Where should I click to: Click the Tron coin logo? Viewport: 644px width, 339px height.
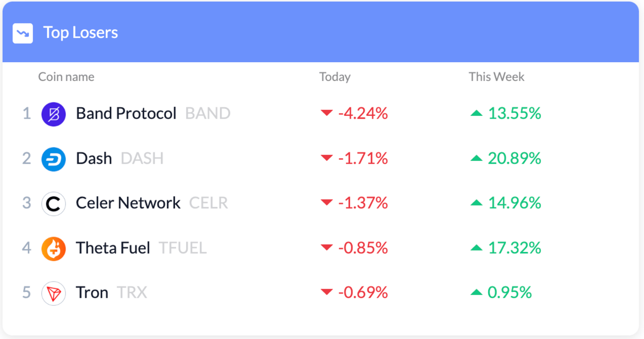coord(54,293)
